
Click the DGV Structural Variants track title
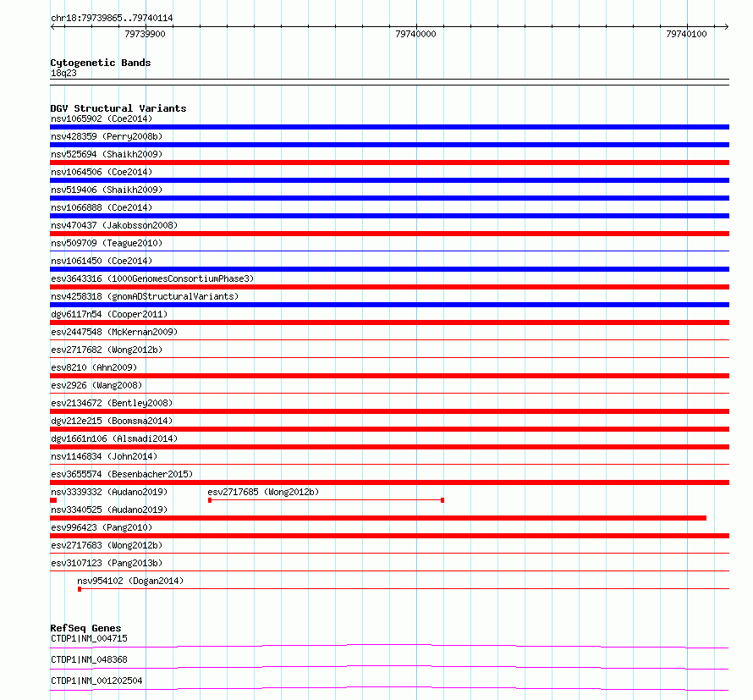pos(118,108)
